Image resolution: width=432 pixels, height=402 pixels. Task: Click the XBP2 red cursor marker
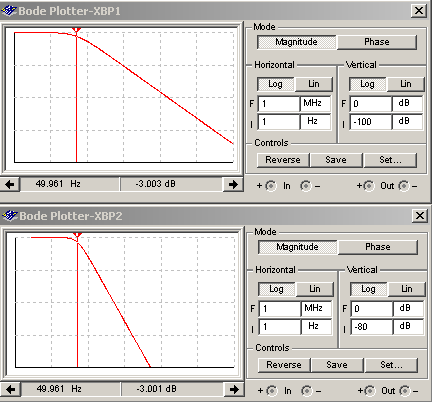(x=77, y=236)
